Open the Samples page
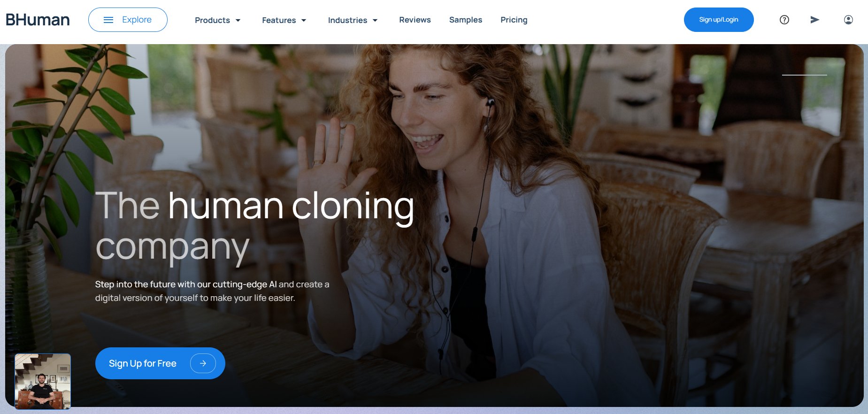This screenshot has width=868, height=414. tap(466, 20)
